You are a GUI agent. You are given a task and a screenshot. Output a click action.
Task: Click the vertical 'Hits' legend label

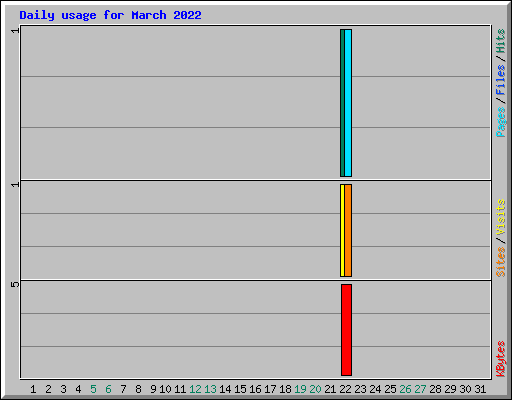pos(500,41)
